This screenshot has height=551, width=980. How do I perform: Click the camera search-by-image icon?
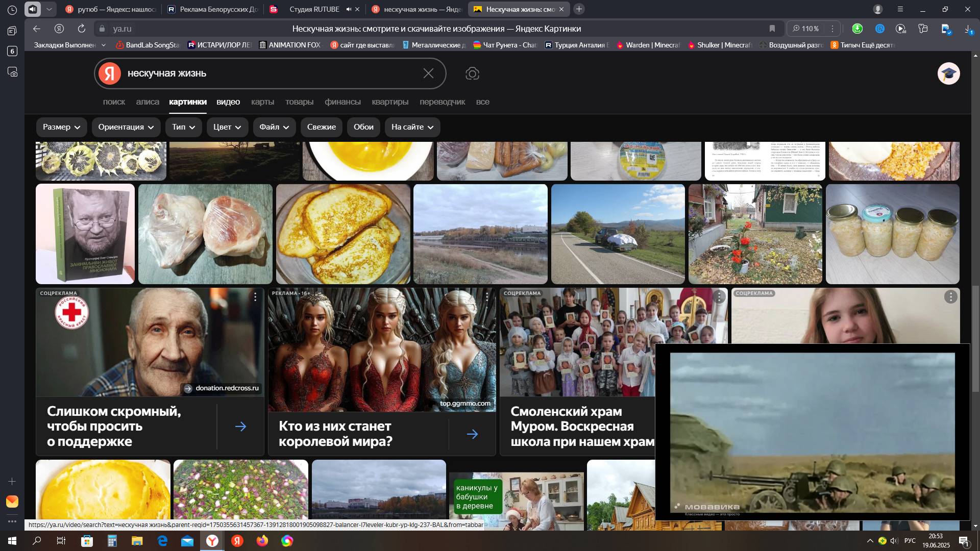[x=472, y=73]
